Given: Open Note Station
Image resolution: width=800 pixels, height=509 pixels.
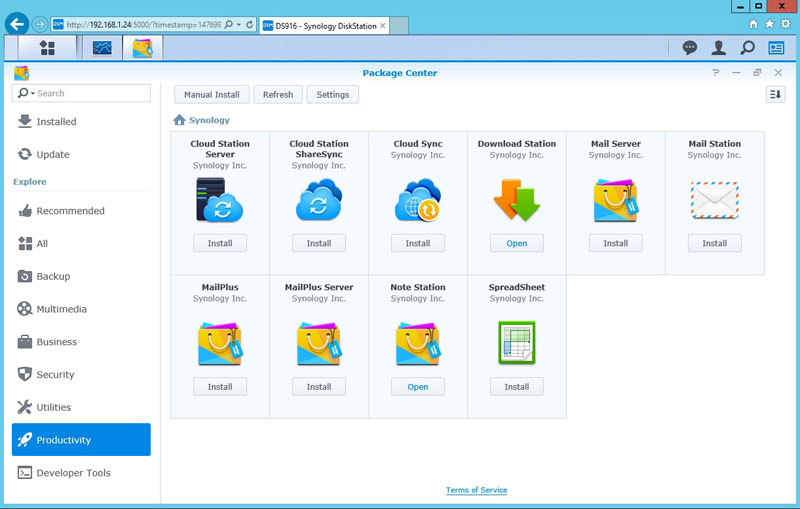Looking at the screenshot, I should pyautogui.click(x=418, y=387).
